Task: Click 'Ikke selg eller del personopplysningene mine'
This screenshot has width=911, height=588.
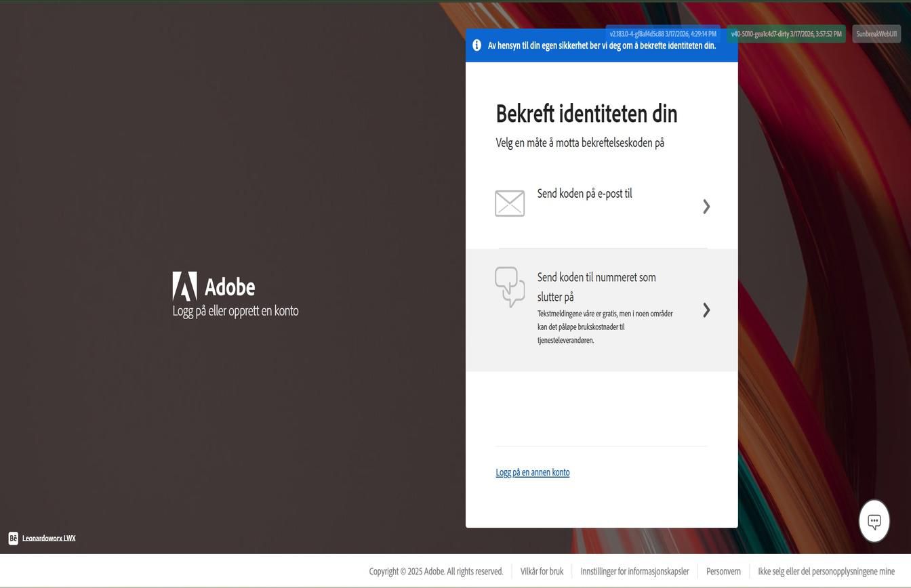Action: (x=826, y=571)
